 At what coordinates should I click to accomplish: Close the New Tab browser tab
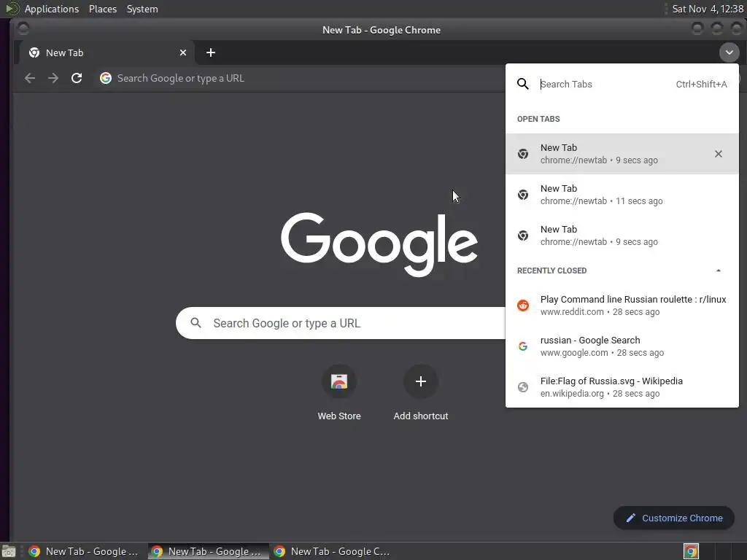click(183, 52)
